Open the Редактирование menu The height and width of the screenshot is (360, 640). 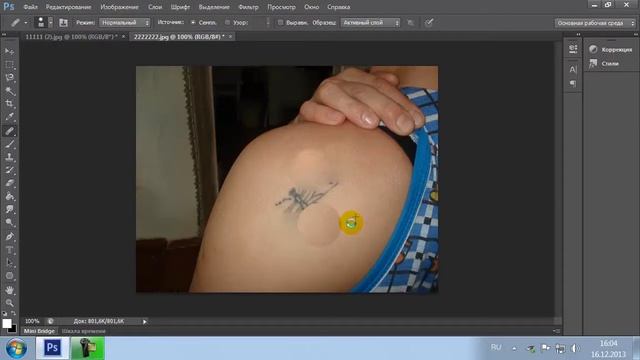(69, 7)
